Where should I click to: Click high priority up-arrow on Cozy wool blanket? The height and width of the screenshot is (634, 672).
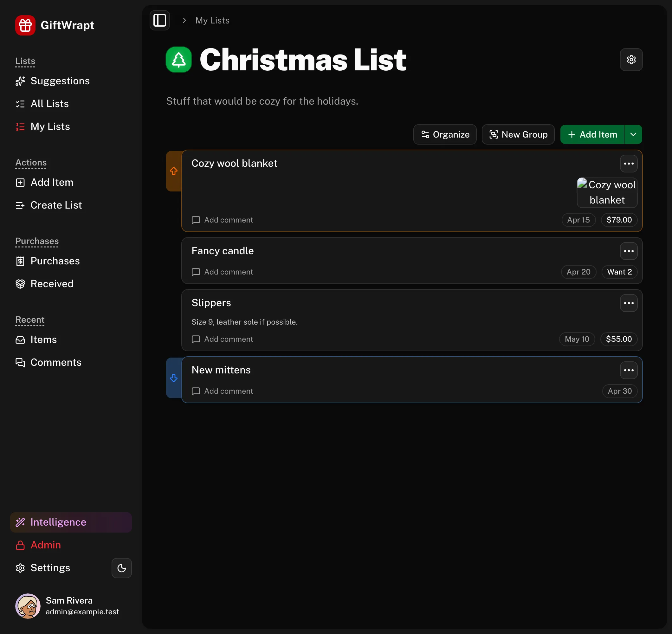coord(174,171)
